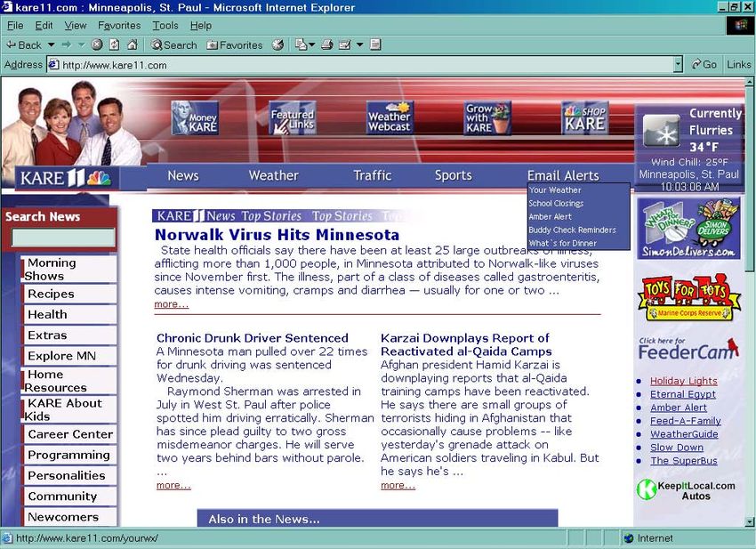Open the Career Center sidebar link
The width and height of the screenshot is (756, 549).
click(70, 434)
